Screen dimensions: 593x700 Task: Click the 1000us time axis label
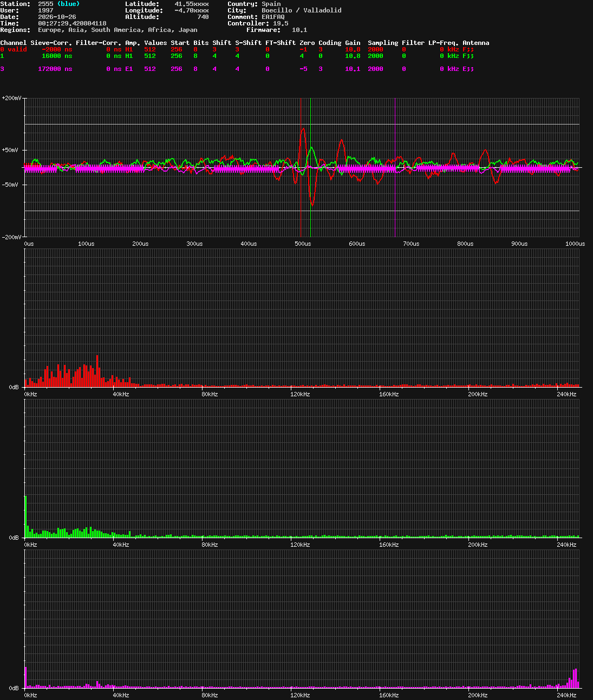pyautogui.click(x=575, y=244)
